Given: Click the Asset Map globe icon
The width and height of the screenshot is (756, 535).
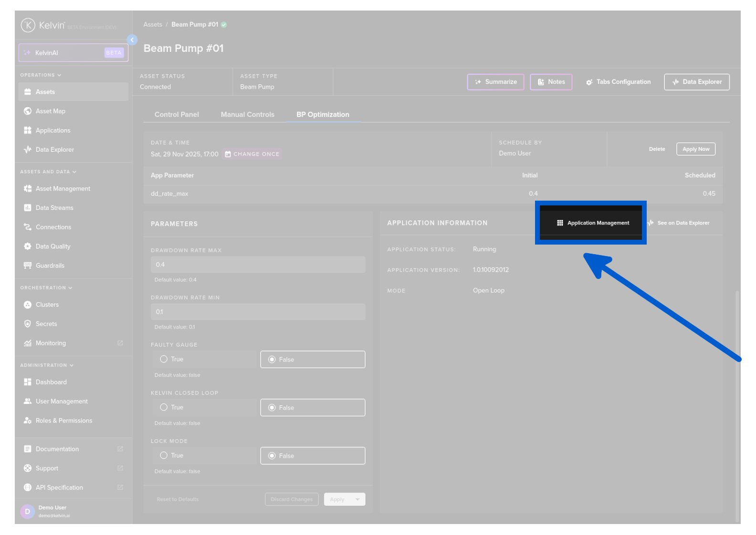Looking at the screenshot, I should (x=28, y=111).
